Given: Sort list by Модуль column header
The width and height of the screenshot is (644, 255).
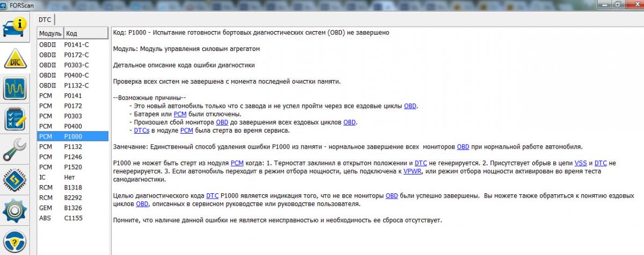Looking at the screenshot, I should pyautogui.click(x=50, y=33).
